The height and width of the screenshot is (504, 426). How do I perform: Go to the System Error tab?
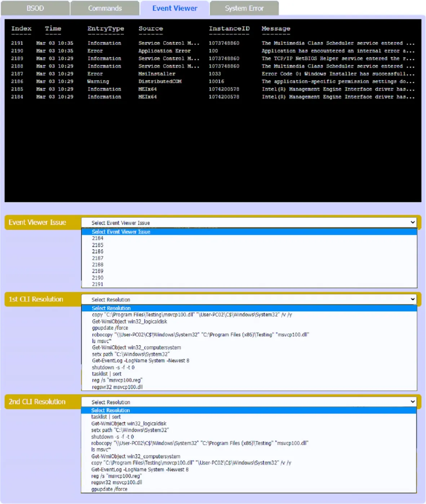(x=244, y=8)
